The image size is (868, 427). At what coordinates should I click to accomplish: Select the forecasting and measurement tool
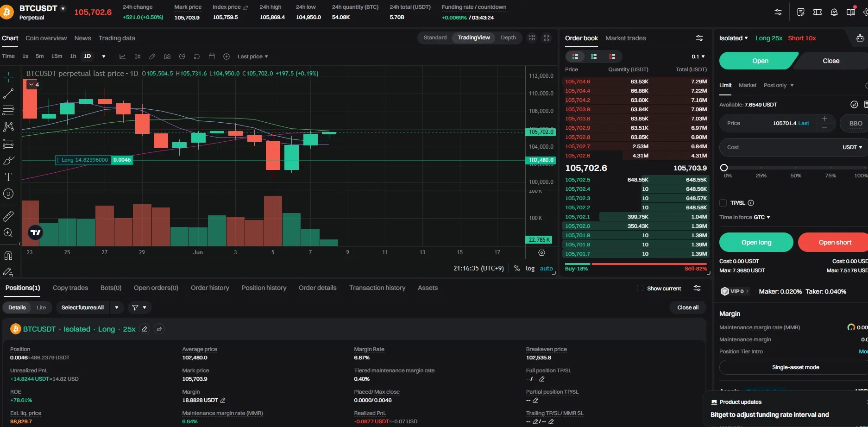[8, 144]
